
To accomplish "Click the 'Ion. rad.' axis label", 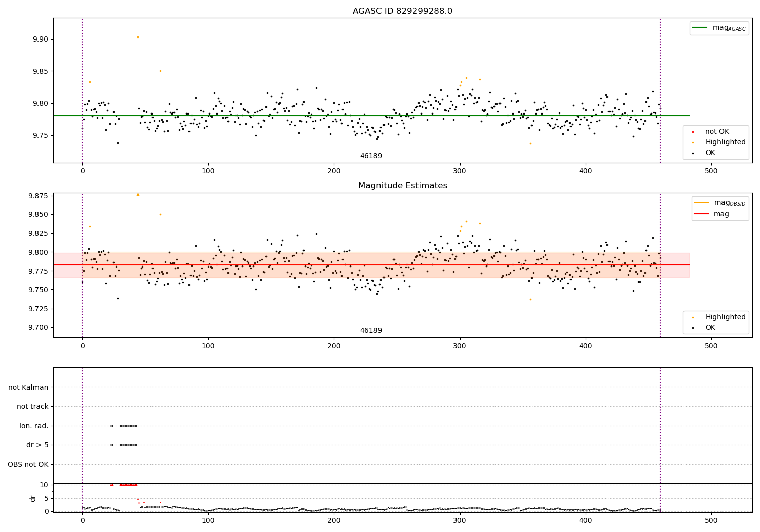I will tap(34, 426).
